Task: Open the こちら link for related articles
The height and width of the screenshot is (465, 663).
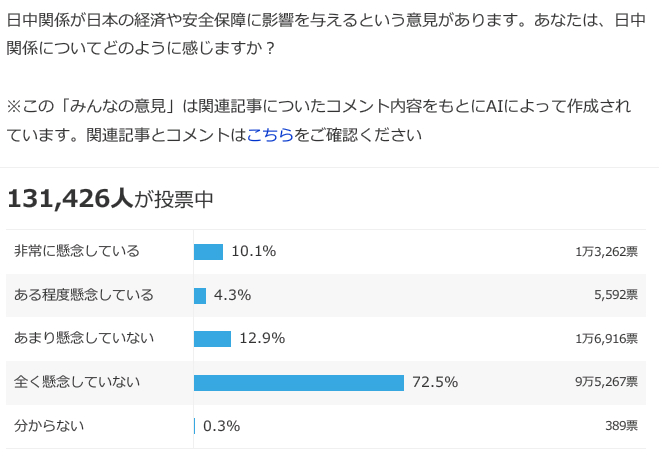Action: coord(270,134)
